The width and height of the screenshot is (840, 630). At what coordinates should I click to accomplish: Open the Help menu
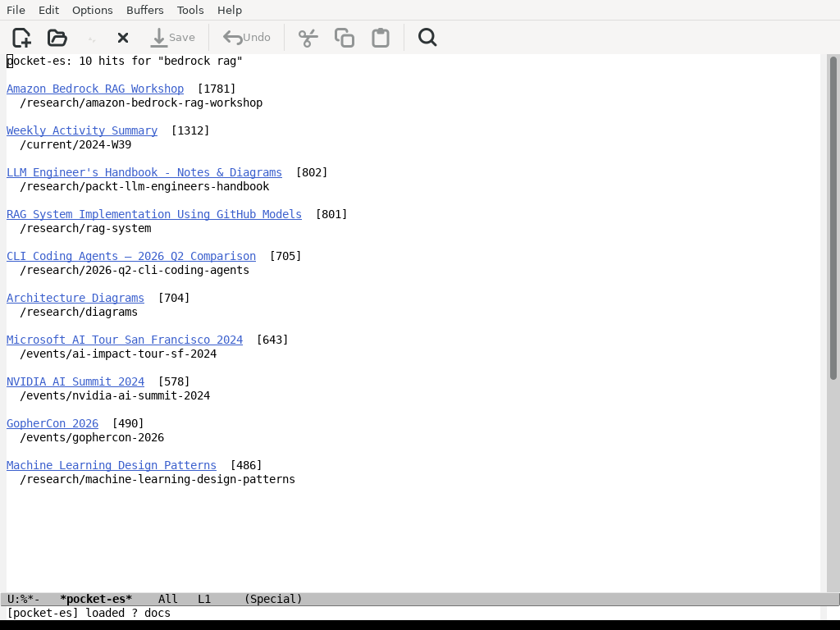point(230,10)
